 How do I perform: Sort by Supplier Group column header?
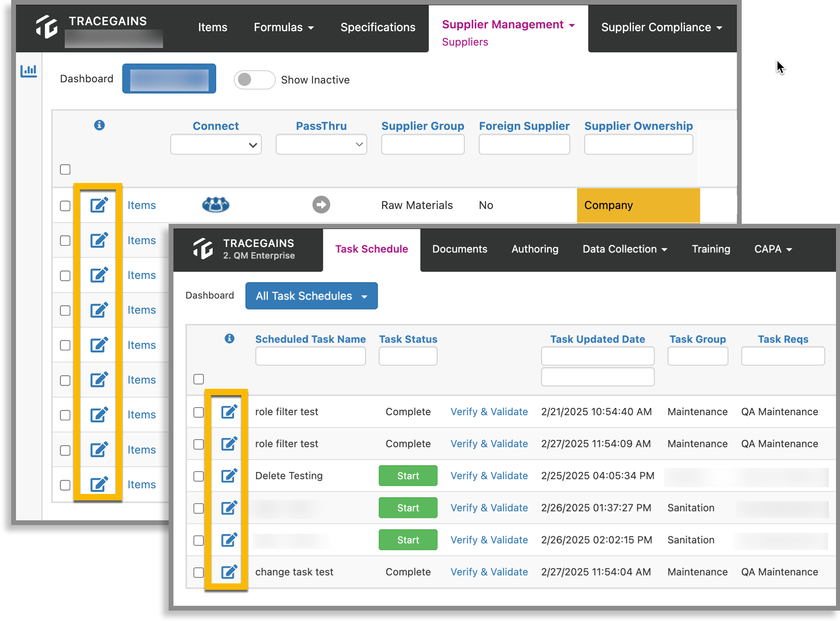[423, 126]
